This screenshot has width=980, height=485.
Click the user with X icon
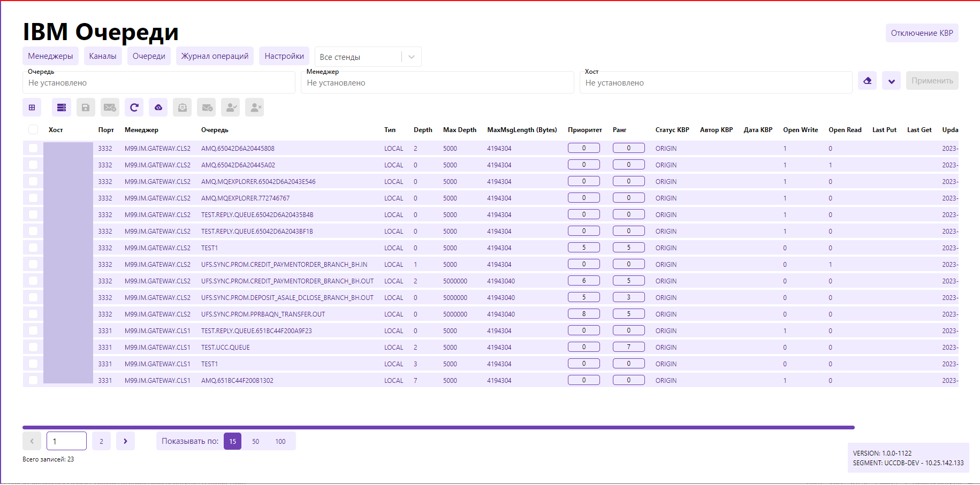click(x=255, y=107)
